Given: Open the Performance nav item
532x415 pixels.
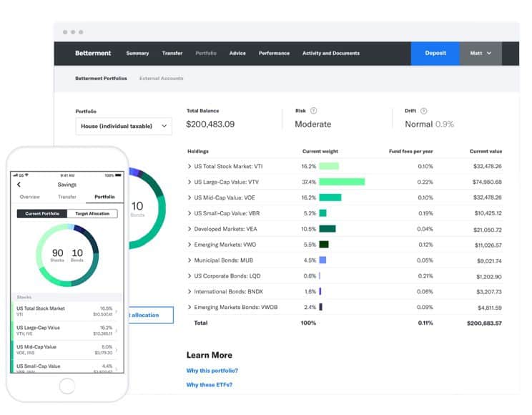Looking at the screenshot, I should click(x=274, y=54).
